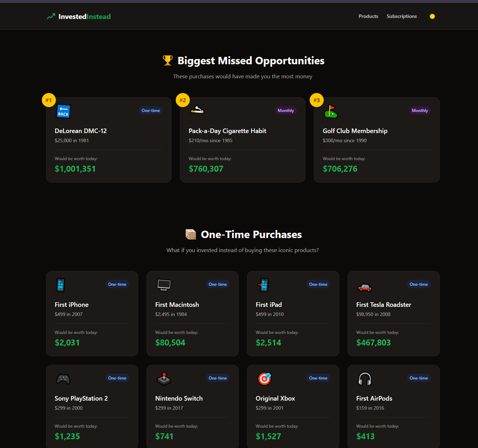Click the computer icon on First Macintosh card

pyautogui.click(x=164, y=285)
